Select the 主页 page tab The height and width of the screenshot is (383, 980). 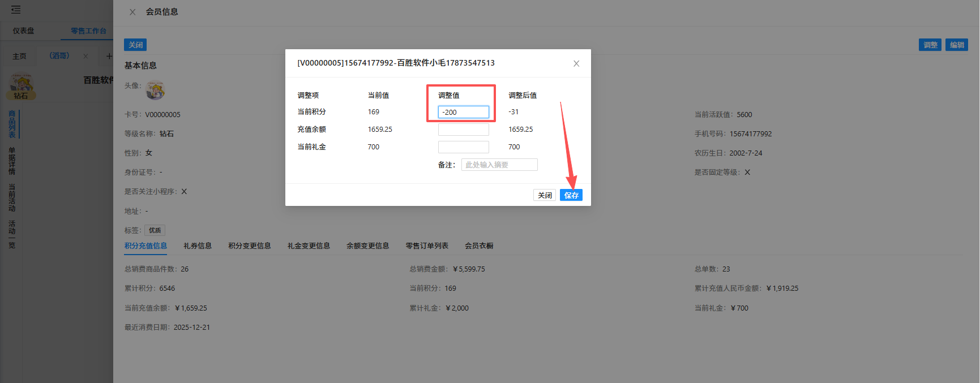pos(19,56)
